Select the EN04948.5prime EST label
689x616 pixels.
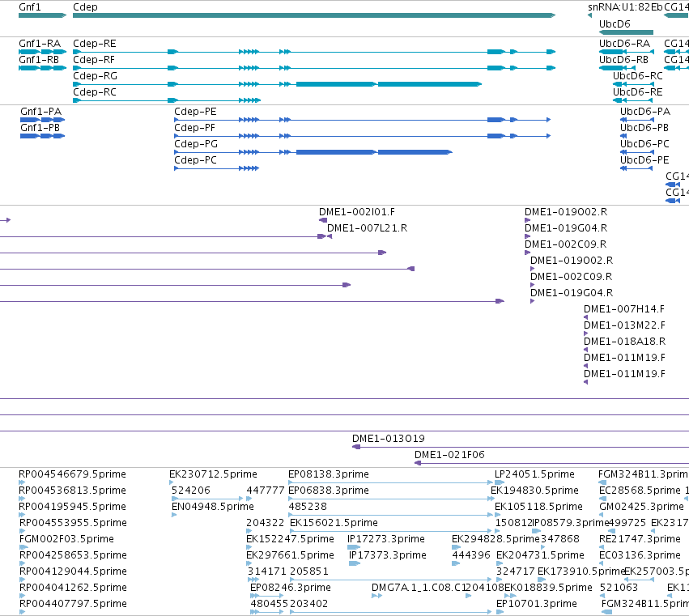213,507
